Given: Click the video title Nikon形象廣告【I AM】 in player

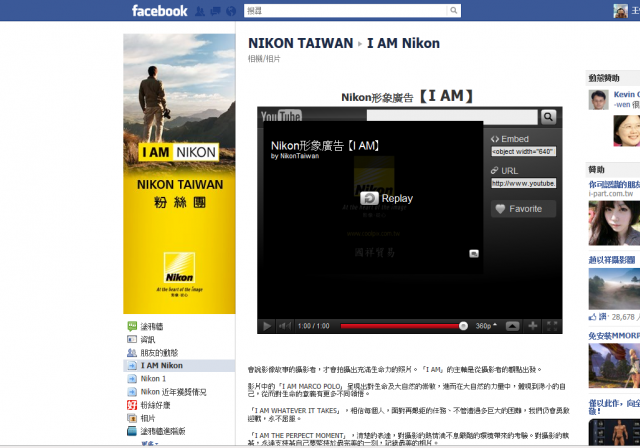Looking at the screenshot, I should click(x=326, y=146).
